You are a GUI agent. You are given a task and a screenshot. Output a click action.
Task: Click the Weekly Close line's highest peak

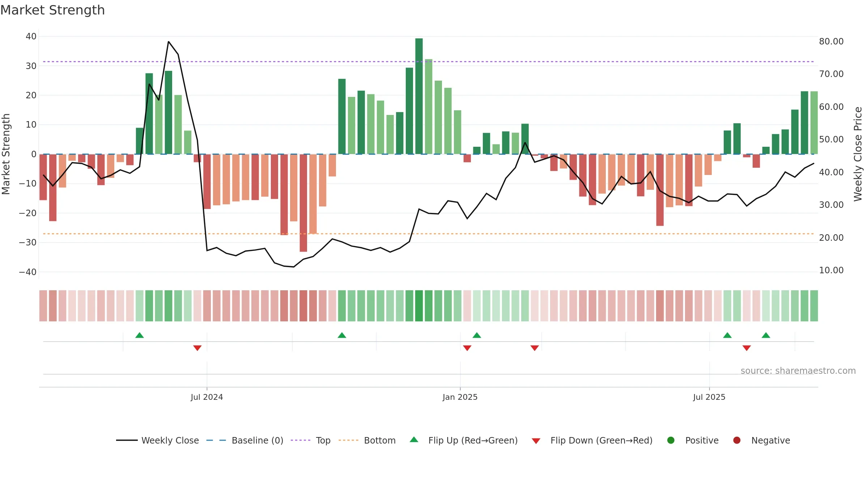point(169,42)
